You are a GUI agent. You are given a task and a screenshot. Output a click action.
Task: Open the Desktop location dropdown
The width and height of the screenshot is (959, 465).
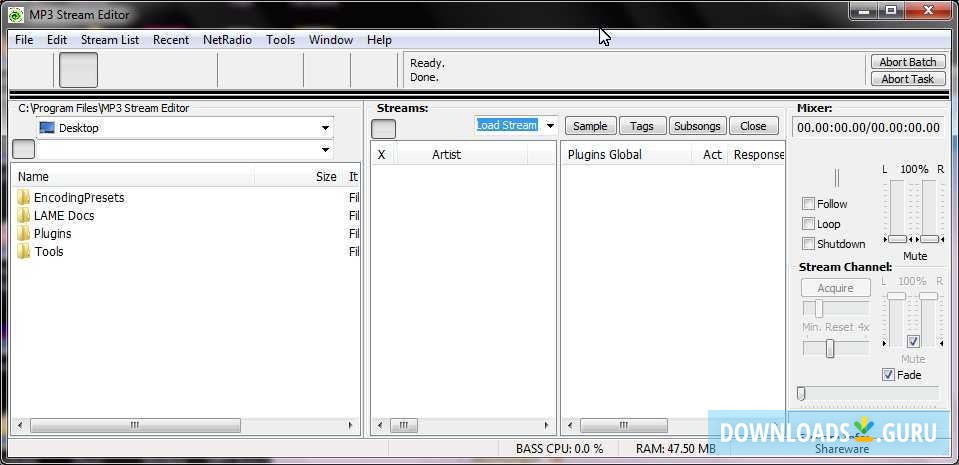[x=325, y=128]
